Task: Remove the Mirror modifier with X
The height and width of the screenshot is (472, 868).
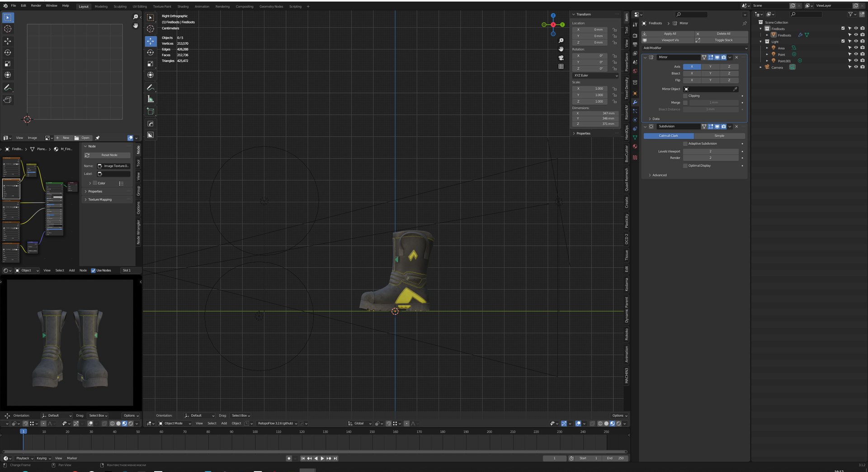Action: [x=736, y=57]
